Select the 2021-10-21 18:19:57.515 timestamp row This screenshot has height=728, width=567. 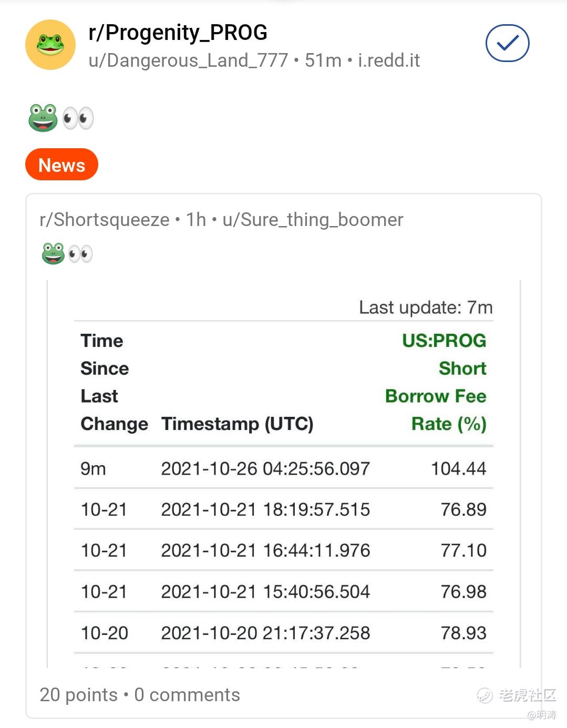click(x=284, y=509)
